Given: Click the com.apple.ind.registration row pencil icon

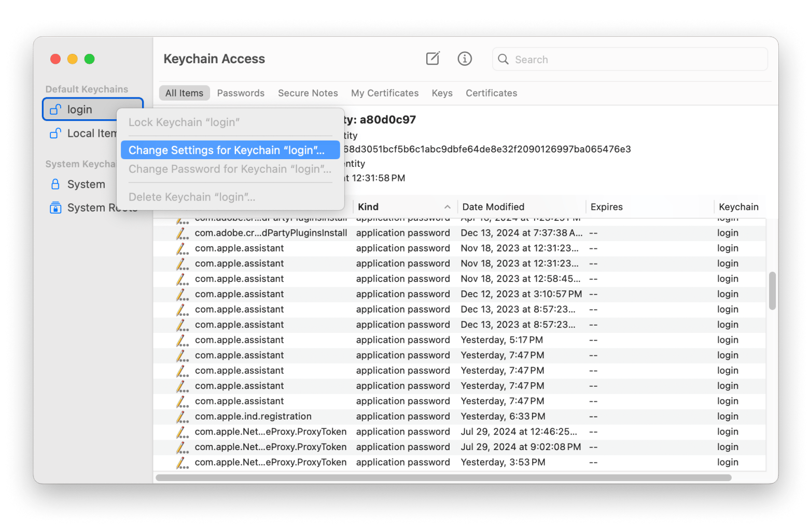Looking at the screenshot, I should click(182, 417).
